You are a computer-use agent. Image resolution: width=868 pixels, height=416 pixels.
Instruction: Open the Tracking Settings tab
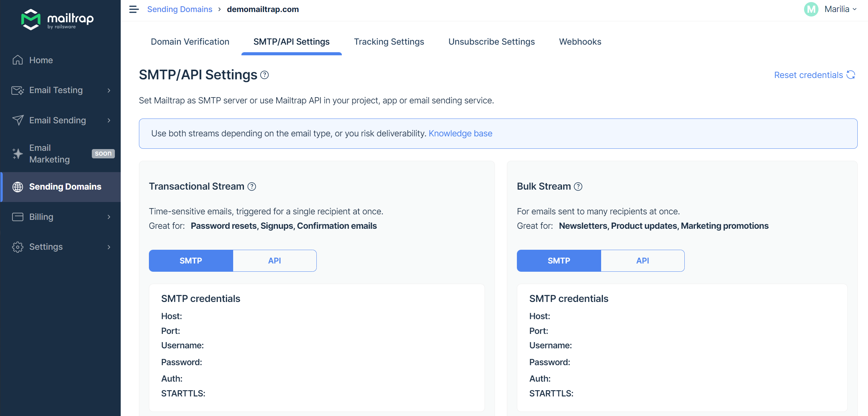pos(389,42)
